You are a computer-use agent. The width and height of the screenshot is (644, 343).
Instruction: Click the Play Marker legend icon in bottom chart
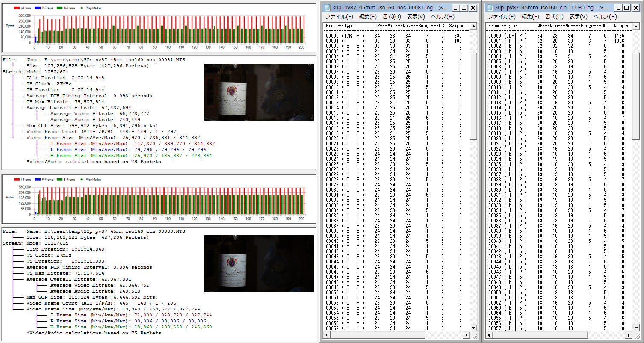[x=82, y=180]
